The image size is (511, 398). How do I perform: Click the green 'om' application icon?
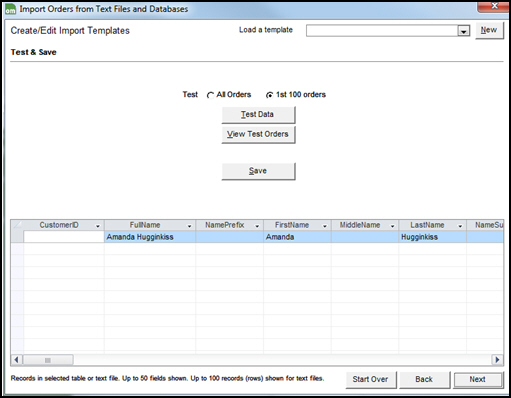[10, 10]
